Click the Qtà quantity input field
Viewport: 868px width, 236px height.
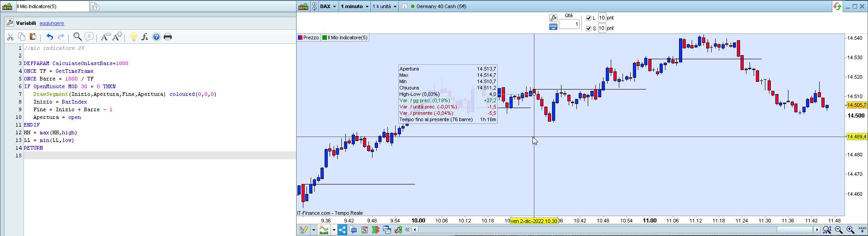tap(569, 24)
